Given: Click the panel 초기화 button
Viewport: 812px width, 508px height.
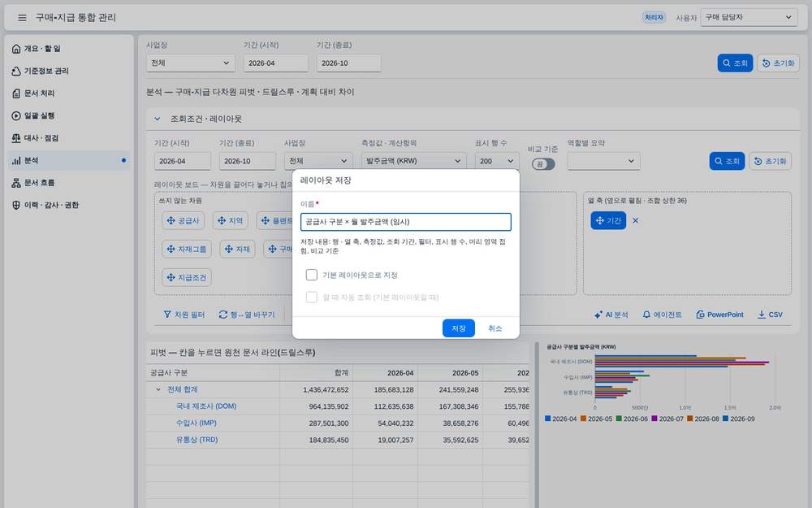Looking at the screenshot, I should [770, 161].
